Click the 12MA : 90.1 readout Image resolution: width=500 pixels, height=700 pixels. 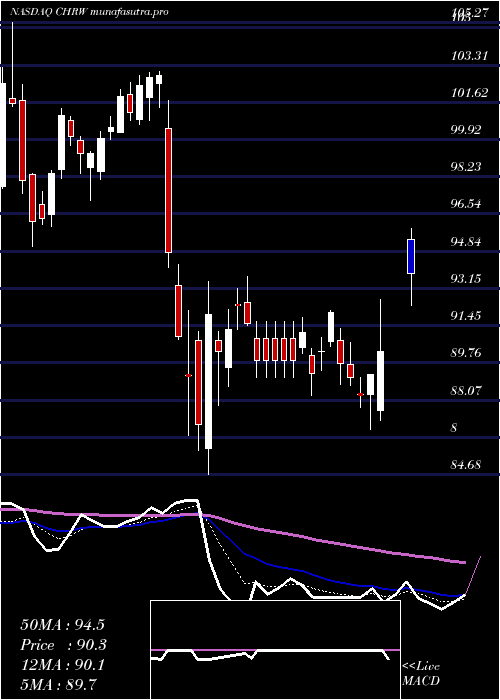(x=62, y=665)
